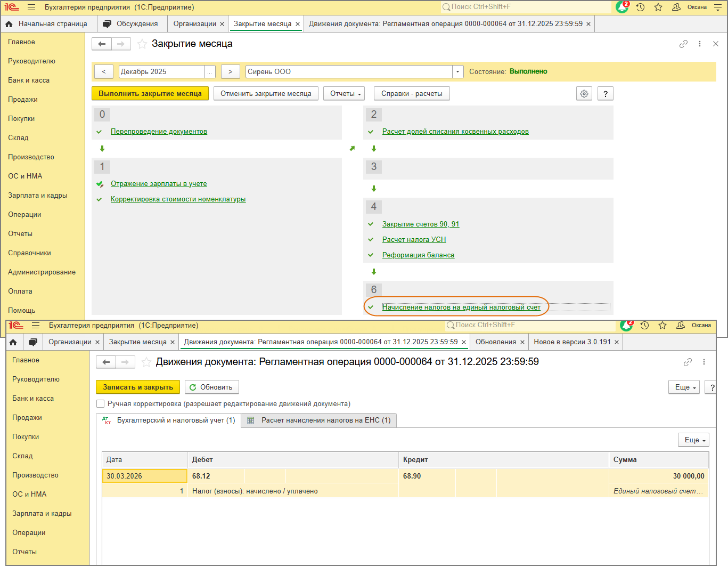728x567 pixels.
Task: Go forward using arrow beside Закрытие месяца title
Action: coord(121,44)
